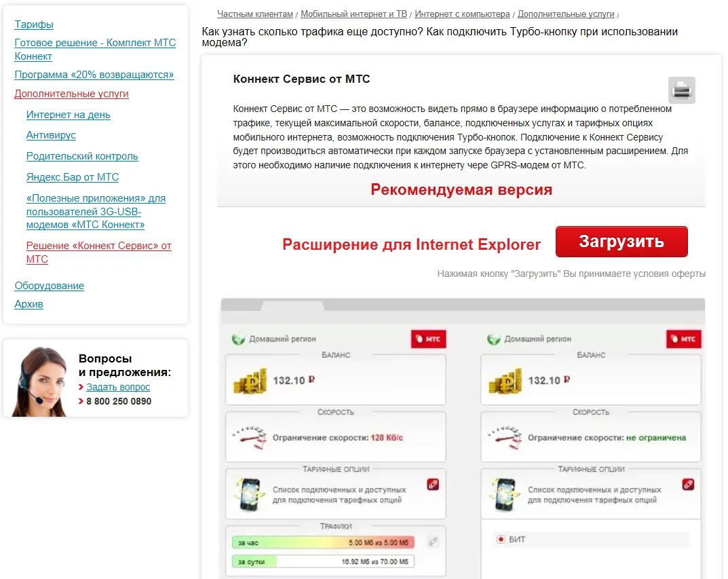The width and height of the screenshot is (728, 579).
Task: Click breadcrumb Интернет с компьютера
Action: pyautogui.click(x=462, y=14)
